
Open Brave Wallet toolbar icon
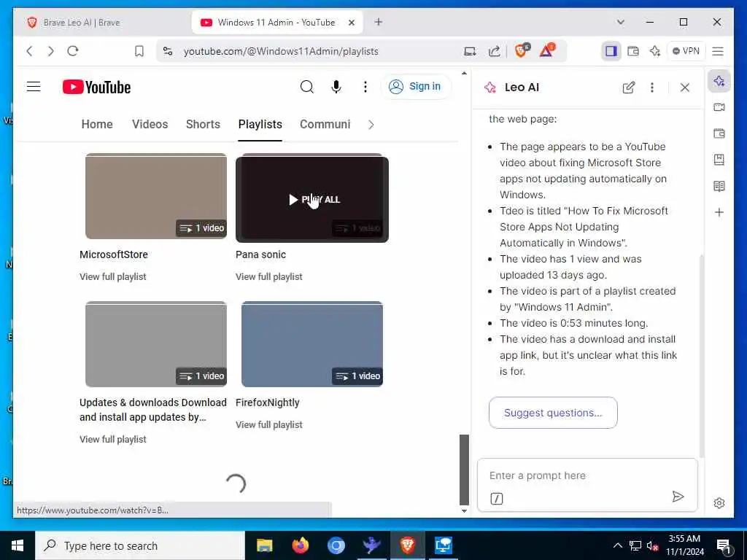coord(632,51)
